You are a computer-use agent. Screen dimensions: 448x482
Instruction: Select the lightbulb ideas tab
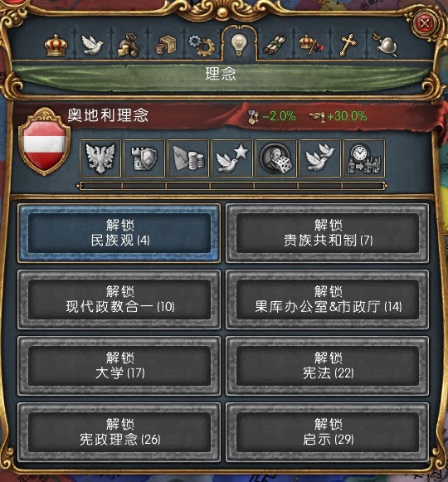(x=239, y=45)
